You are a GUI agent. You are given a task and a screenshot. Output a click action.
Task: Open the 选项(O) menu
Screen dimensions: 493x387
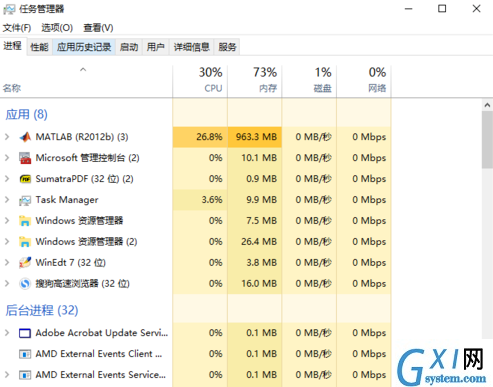coord(57,28)
